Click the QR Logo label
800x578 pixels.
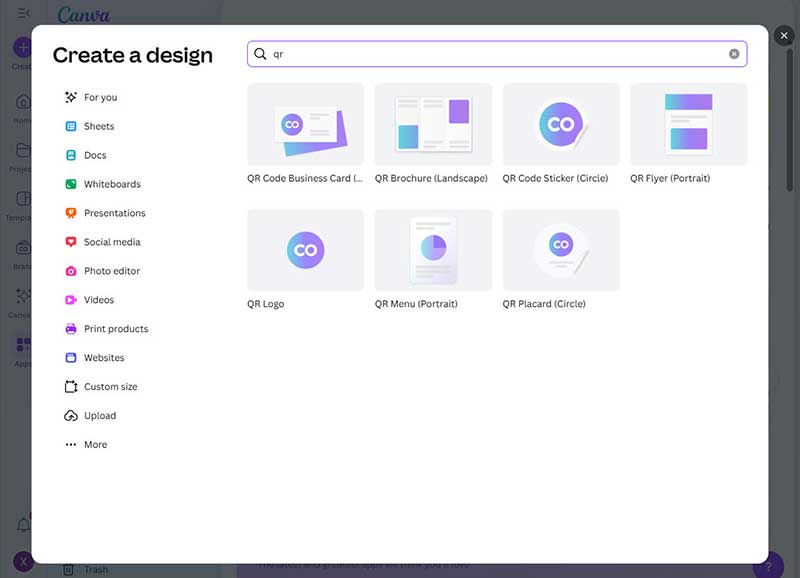[266, 304]
